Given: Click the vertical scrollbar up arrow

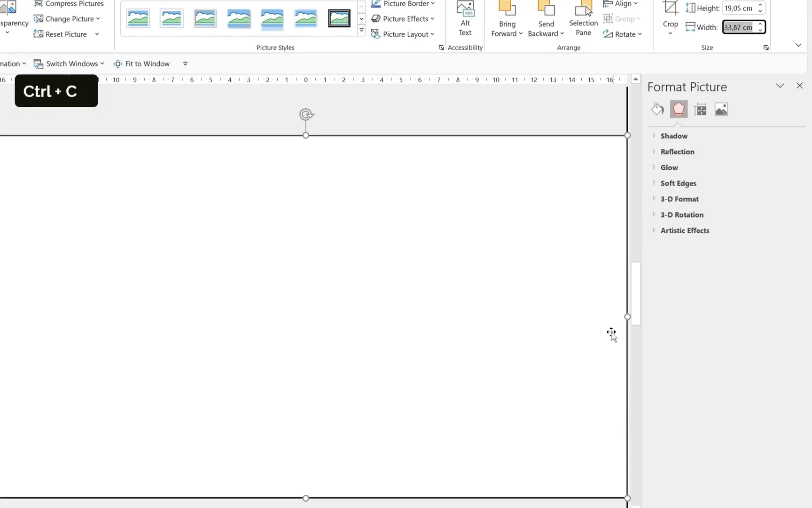Looking at the screenshot, I should (636, 79).
